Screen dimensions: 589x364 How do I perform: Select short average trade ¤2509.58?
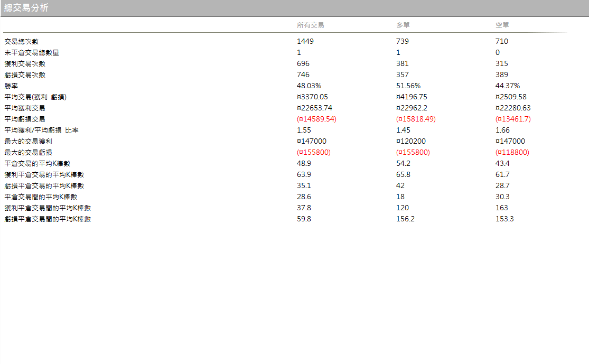tap(511, 97)
